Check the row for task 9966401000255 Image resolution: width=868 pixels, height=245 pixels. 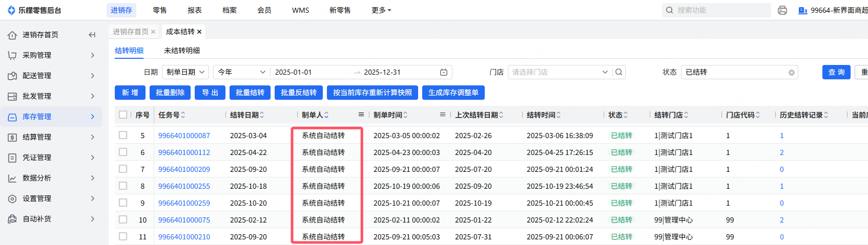[123, 186]
